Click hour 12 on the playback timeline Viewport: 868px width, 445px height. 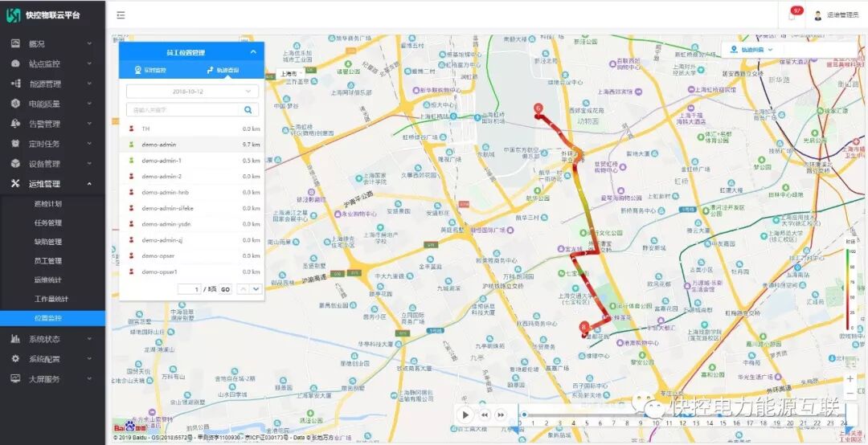682,423
